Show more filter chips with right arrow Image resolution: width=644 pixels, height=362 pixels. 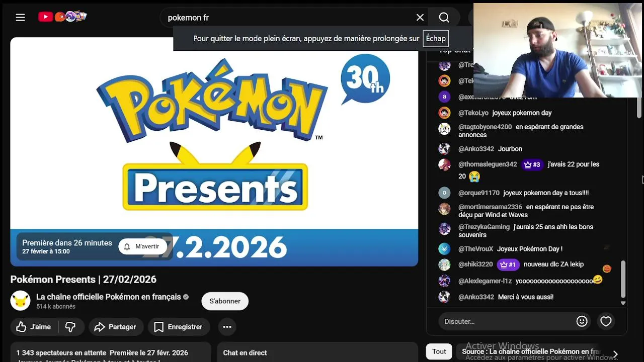coord(615,354)
